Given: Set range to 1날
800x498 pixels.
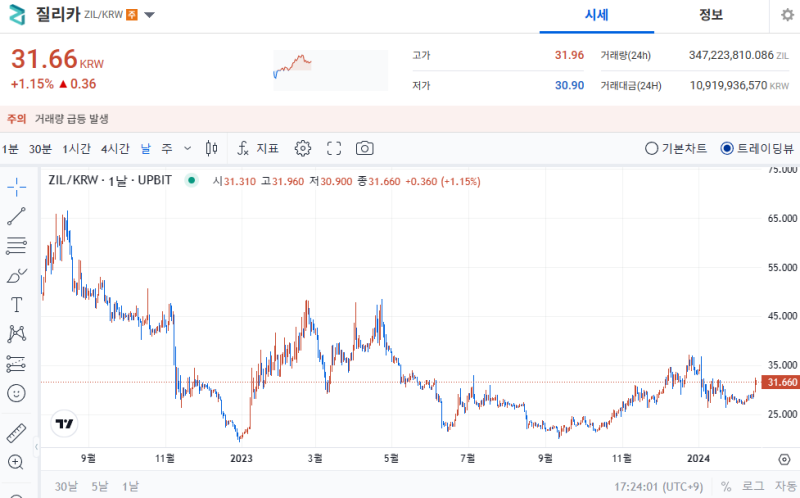Looking at the screenshot, I should coord(131,486).
